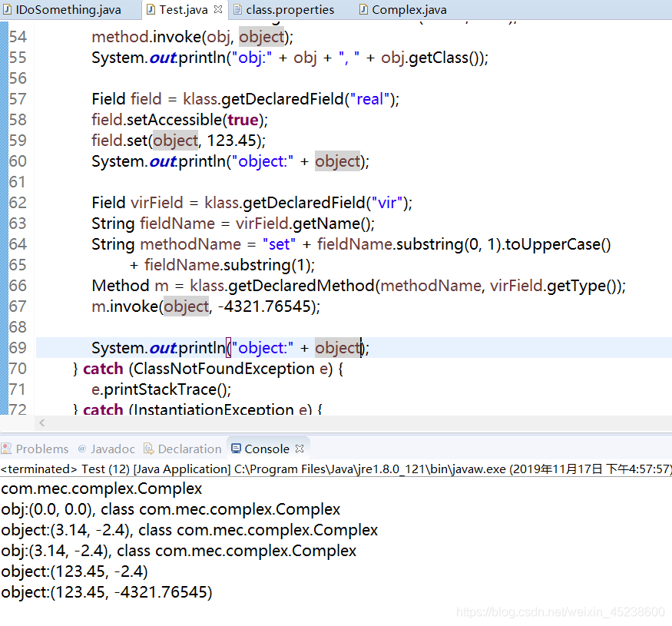
Task: Click 'getName()' on line 63
Action: coord(331,224)
